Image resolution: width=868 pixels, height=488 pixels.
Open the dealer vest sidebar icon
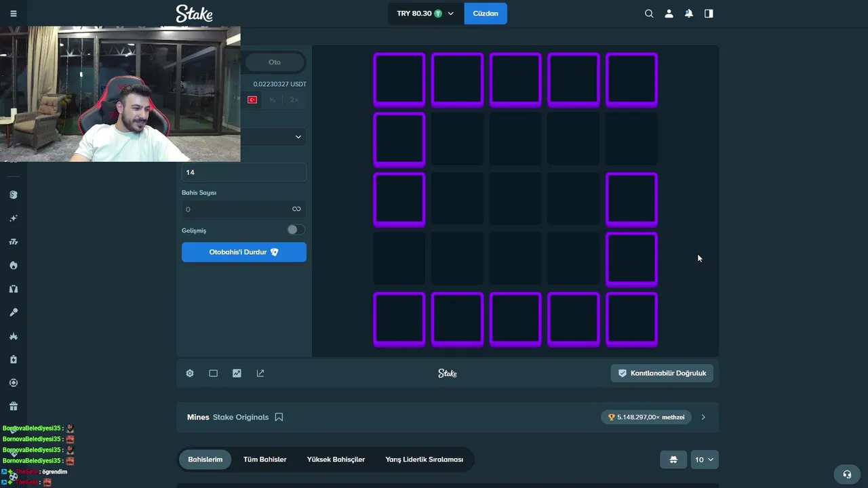coord(14,289)
